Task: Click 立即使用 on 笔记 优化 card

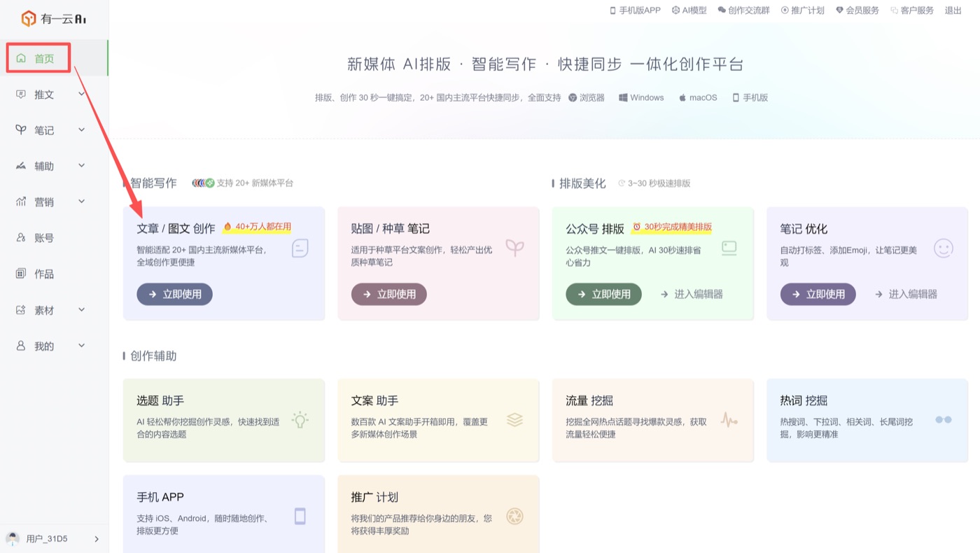Action: pos(818,294)
